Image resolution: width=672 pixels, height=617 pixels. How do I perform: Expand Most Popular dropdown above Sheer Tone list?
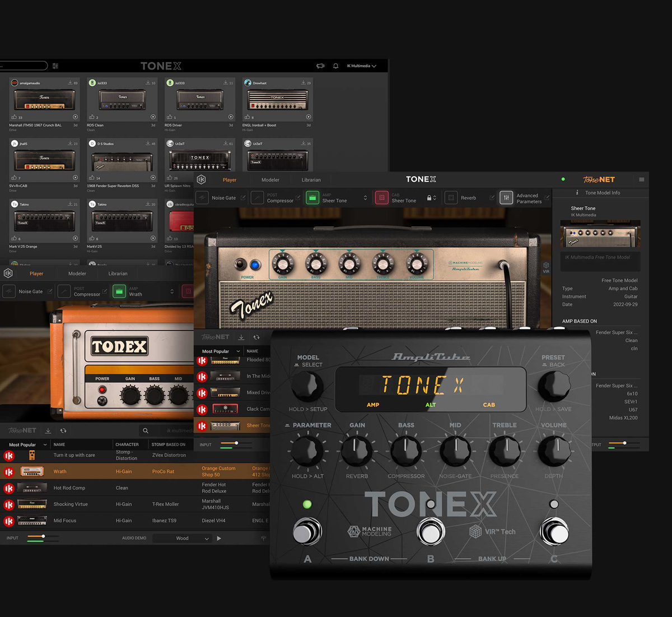pos(220,351)
